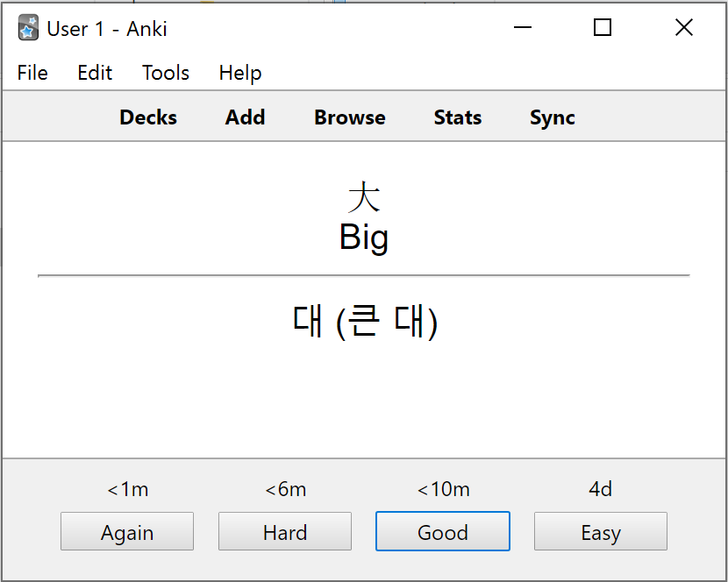Click the 大 character on the card

click(364, 197)
